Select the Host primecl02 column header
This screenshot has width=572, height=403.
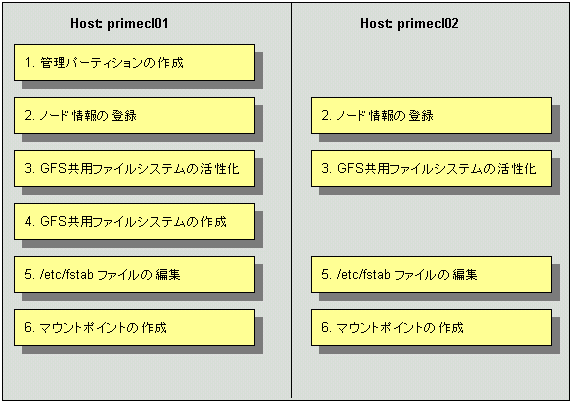tap(409, 23)
